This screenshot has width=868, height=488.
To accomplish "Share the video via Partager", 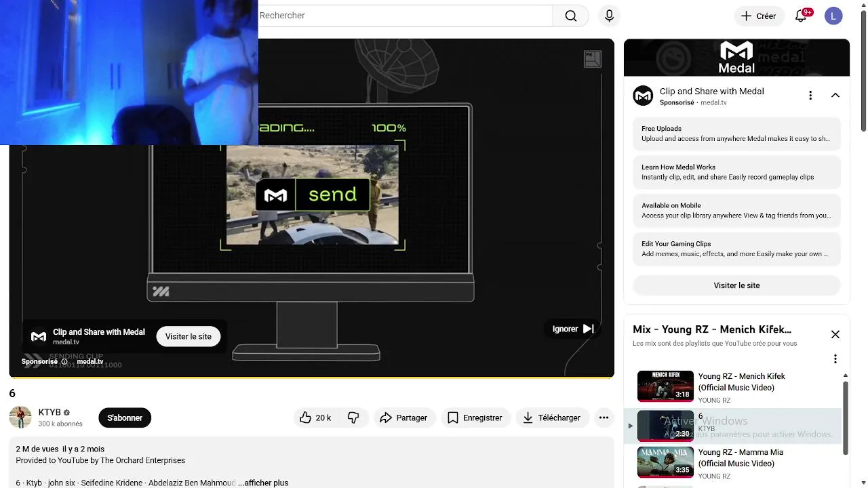I will (403, 418).
